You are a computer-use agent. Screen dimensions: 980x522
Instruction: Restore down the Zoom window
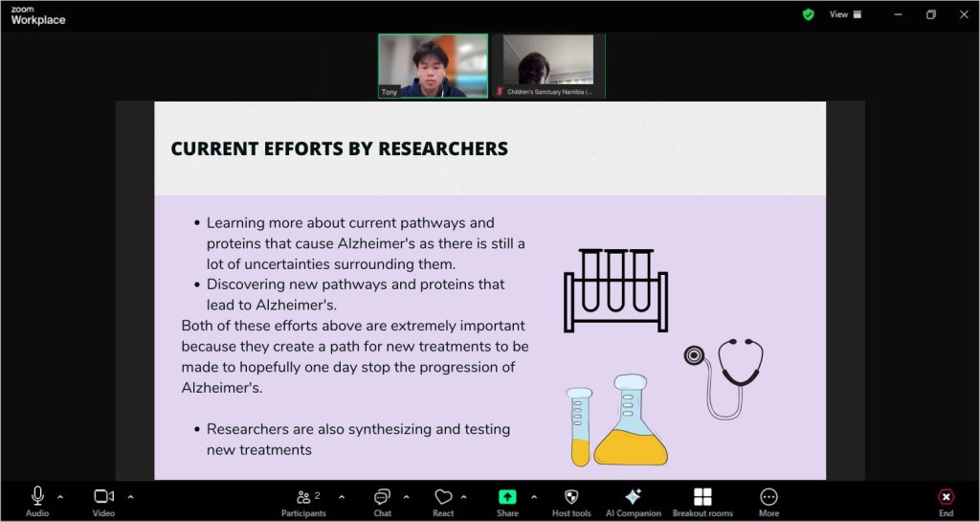pos(930,14)
